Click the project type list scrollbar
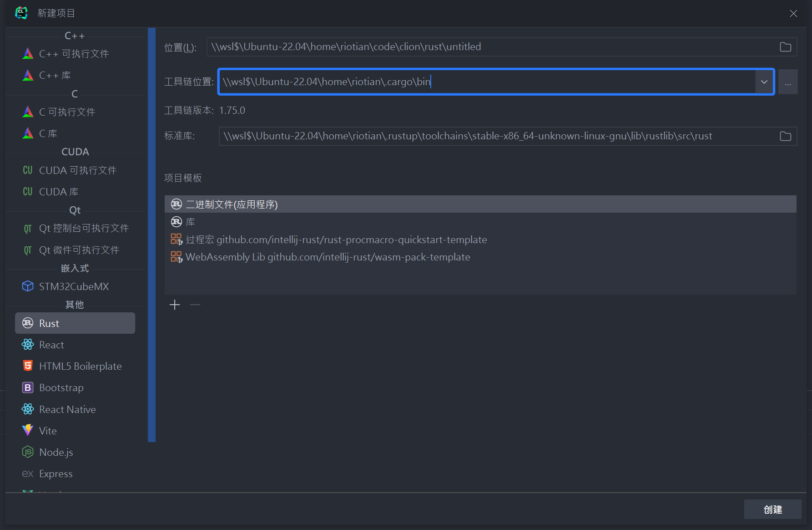This screenshot has width=812, height=530. [151, 235]
